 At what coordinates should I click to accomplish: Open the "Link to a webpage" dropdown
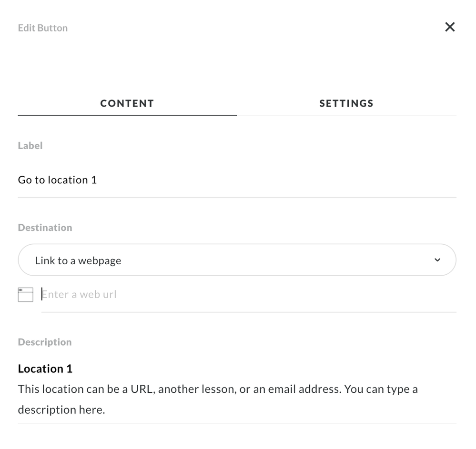pyautogui.click(x=237, y=260)
